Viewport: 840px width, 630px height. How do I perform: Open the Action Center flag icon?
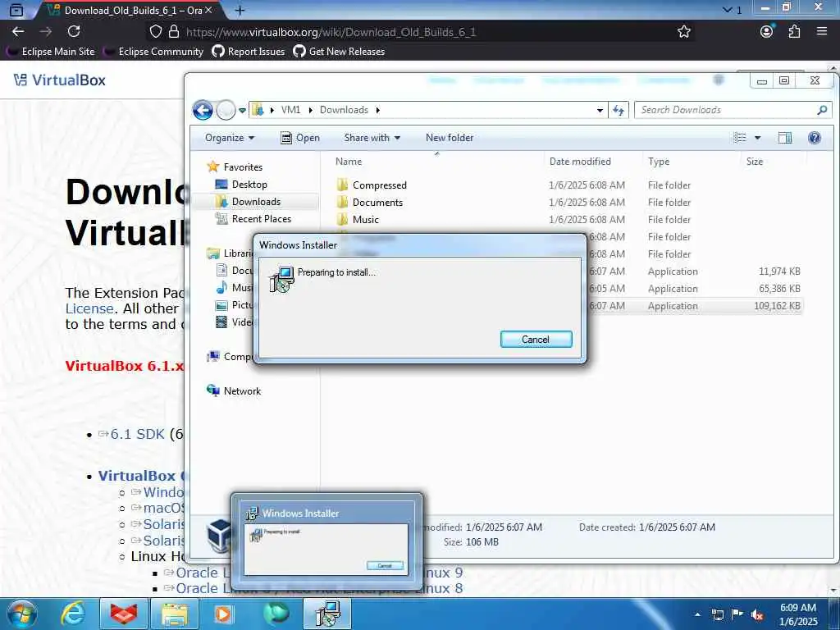pos(737,614)
